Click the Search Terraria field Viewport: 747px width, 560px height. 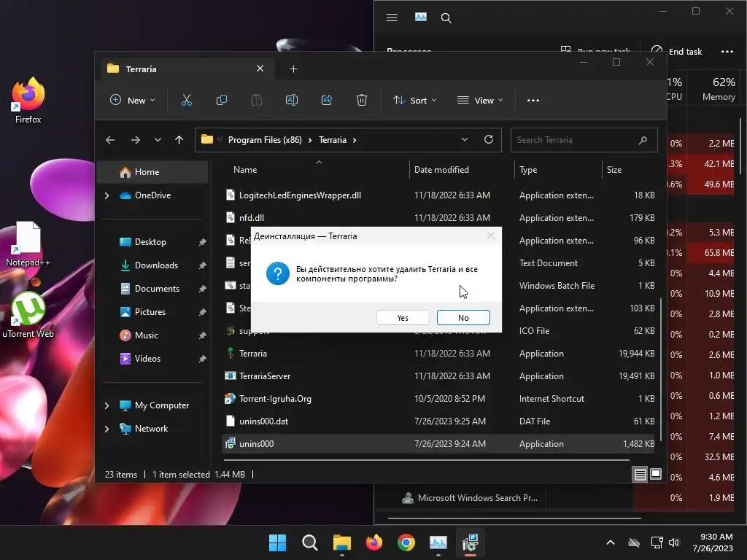[x=584, y=140]
